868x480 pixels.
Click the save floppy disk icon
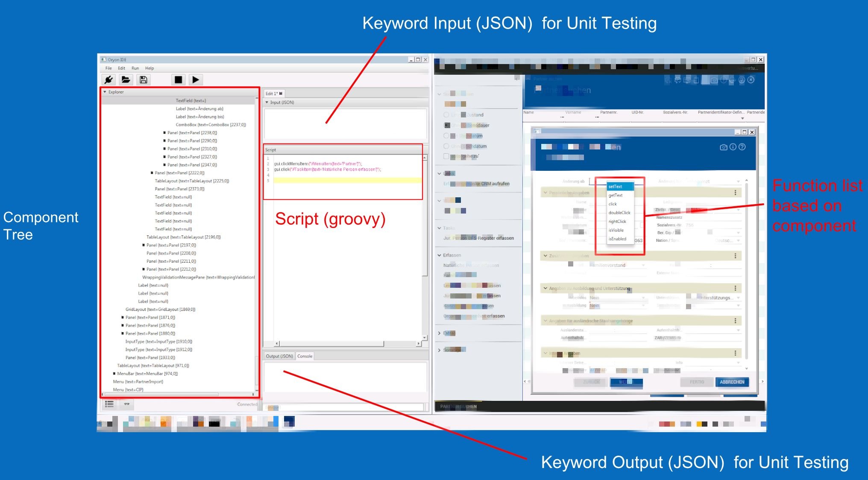(x=144, y=80)
